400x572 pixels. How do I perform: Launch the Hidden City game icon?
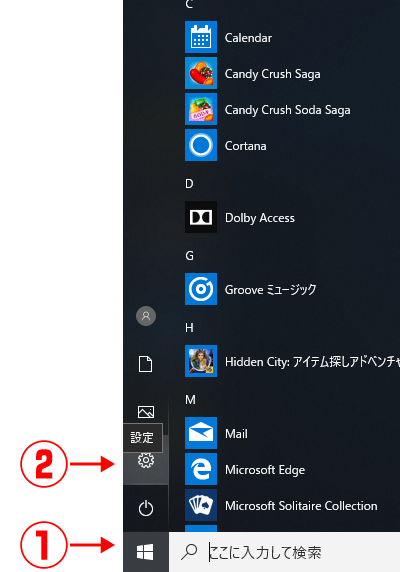click(201, 361)
